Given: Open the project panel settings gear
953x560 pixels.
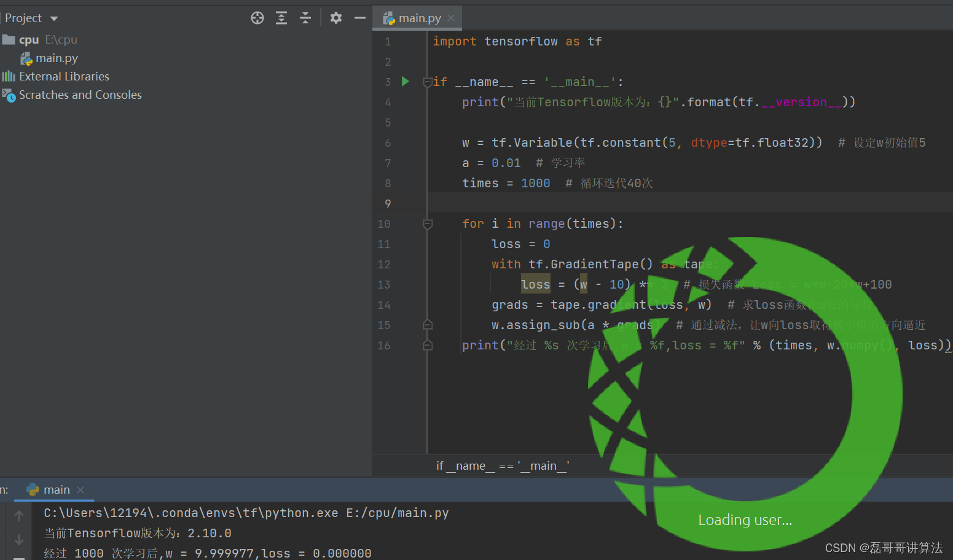Looking at the screenshot, I should click(335, 18).
